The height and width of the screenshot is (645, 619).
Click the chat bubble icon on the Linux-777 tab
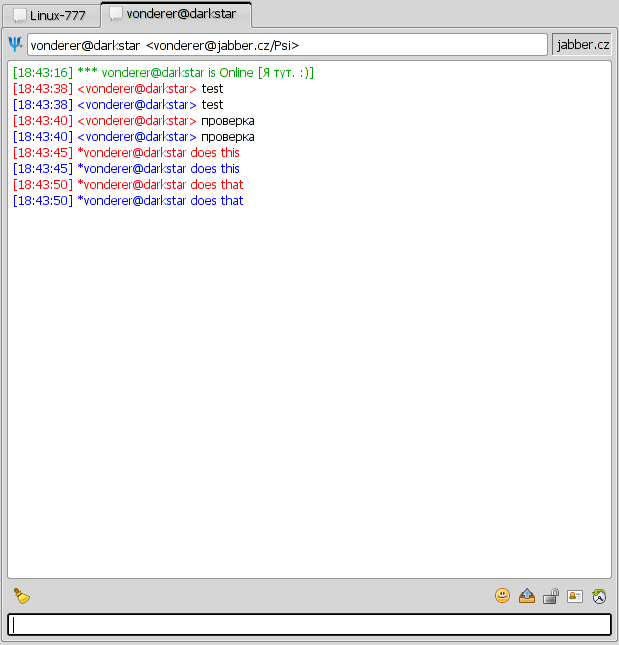[x=20, y=16]
